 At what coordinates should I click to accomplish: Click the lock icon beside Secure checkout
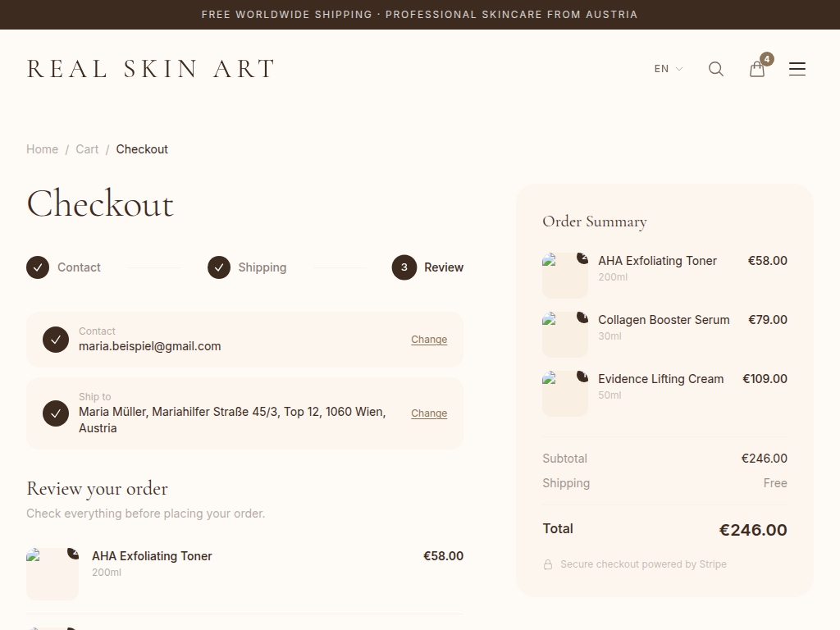click(548, 564)
